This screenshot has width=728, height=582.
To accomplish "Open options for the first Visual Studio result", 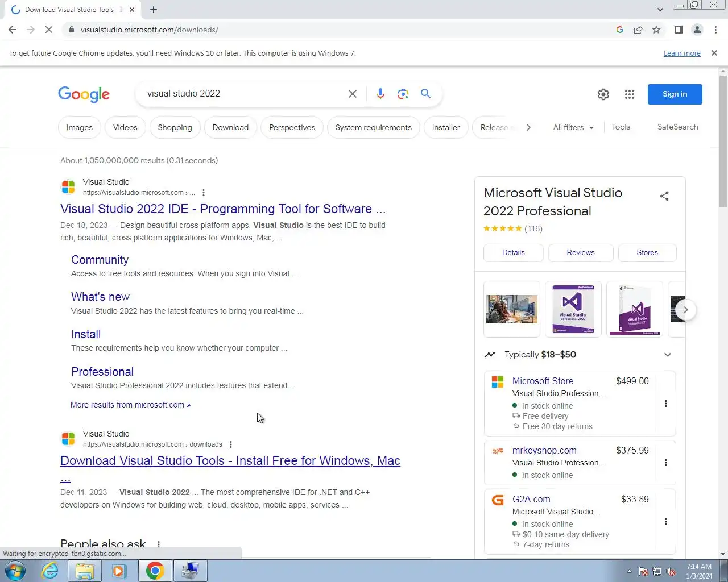I will [204, 193].
